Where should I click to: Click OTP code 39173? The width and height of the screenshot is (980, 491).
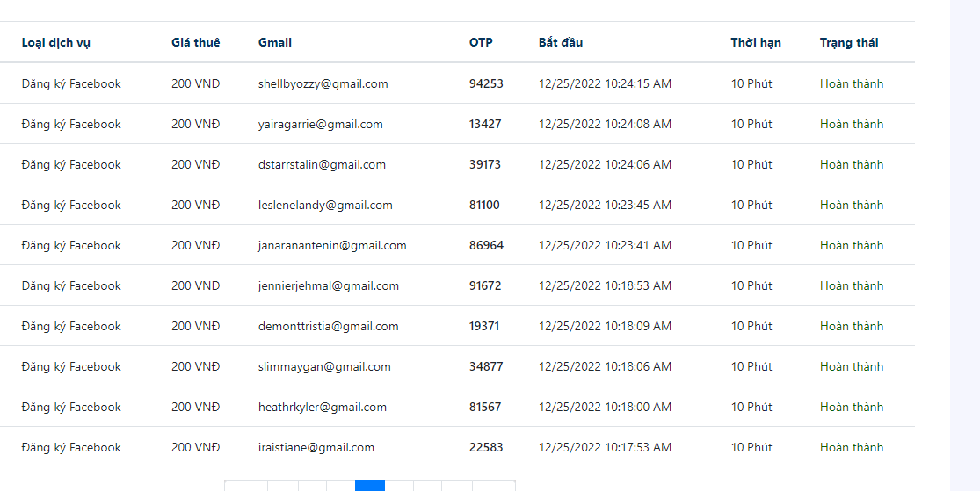point(485,165)
